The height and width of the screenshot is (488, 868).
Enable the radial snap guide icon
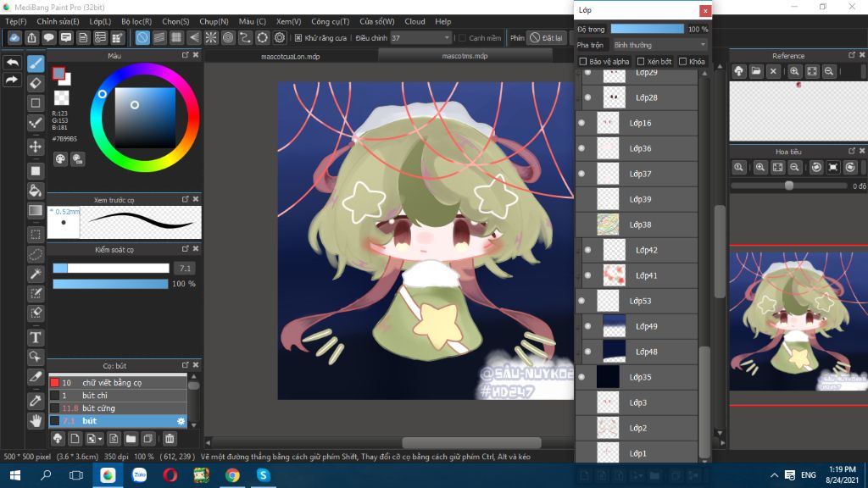(211, 37)
